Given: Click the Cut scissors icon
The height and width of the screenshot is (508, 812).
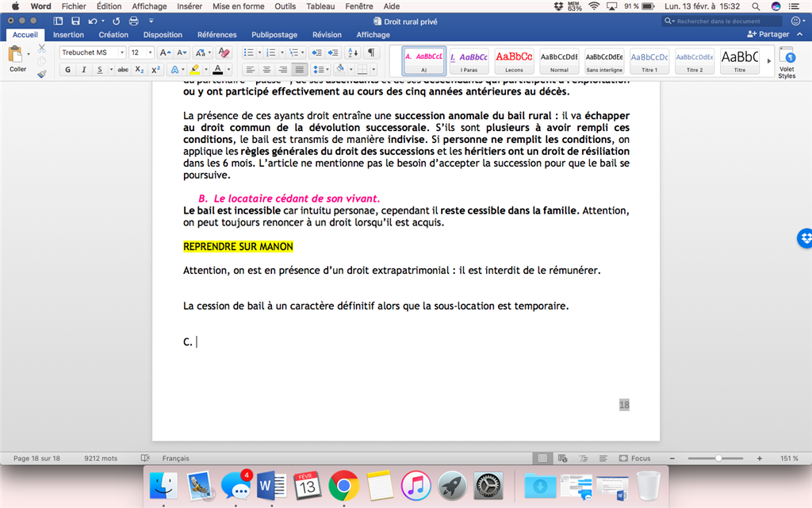Looking at the screenshot, I should [42, 48].
